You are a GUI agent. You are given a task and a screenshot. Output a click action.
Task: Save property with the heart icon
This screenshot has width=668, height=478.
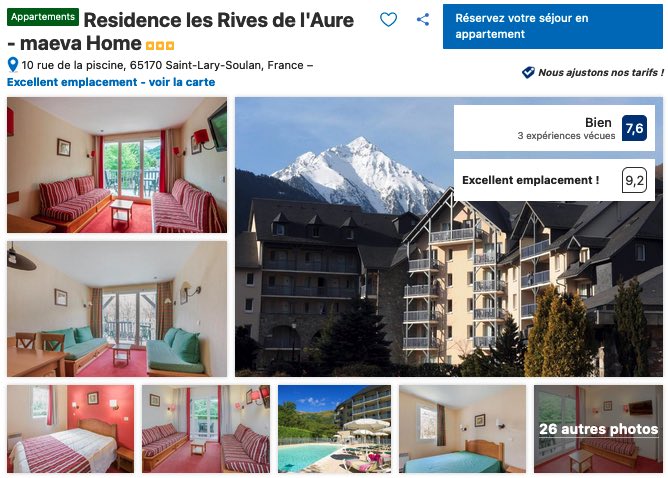pos(388,20)
